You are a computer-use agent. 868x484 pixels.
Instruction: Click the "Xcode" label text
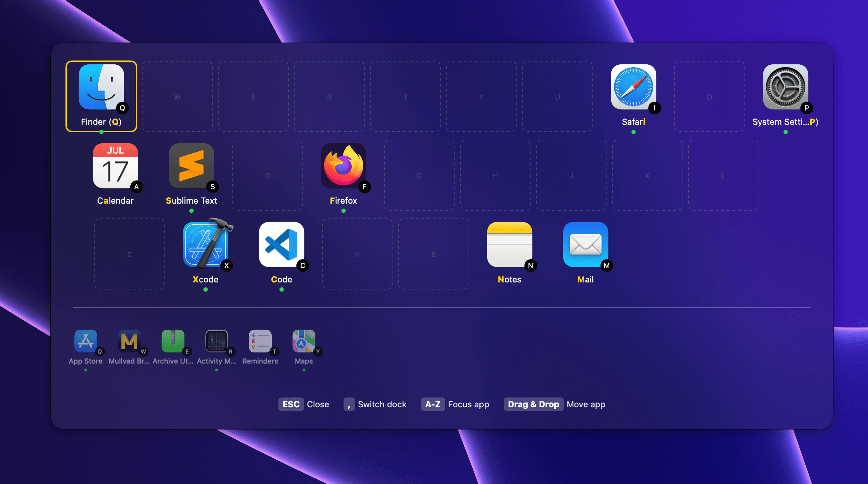(x=206, y=279)
